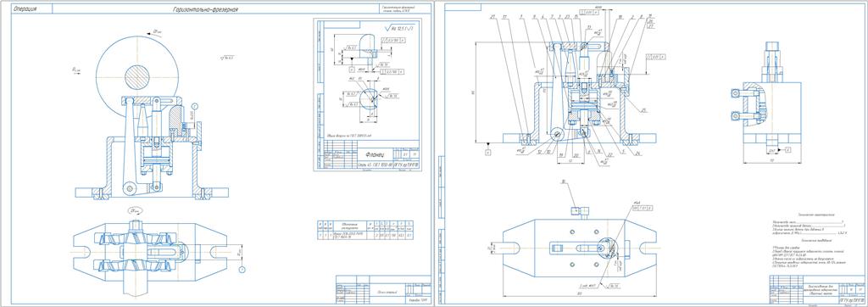Click the large milling cutter circle
868x307 pixels.
tap(136, 76)
